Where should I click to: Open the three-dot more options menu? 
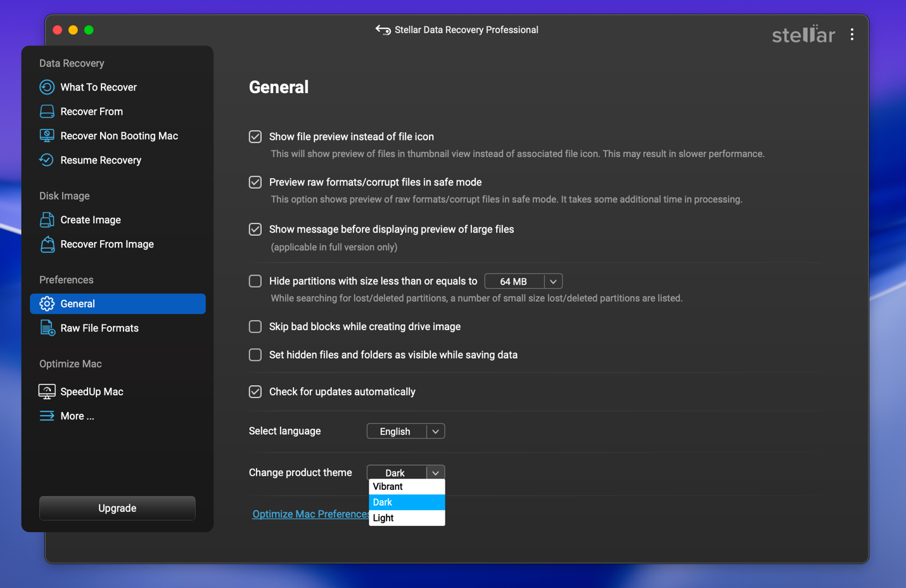852,34
